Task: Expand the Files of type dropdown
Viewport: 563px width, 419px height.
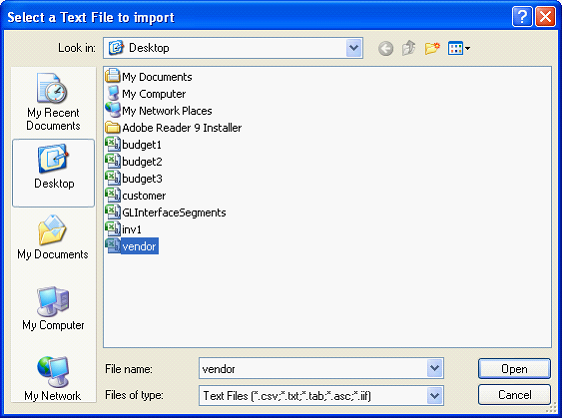Action: click(434, 396)
